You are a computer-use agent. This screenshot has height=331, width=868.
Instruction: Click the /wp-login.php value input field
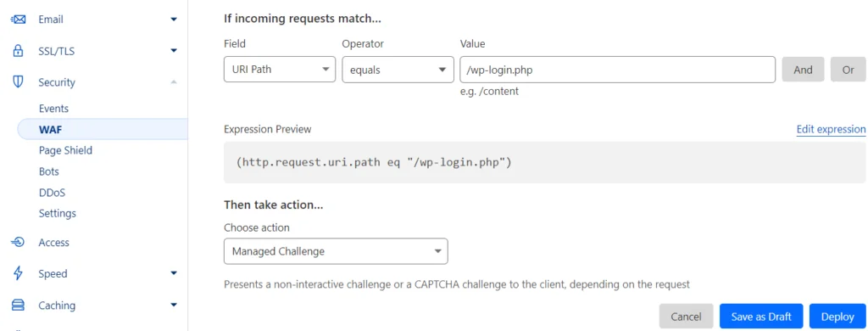point(617,70)
